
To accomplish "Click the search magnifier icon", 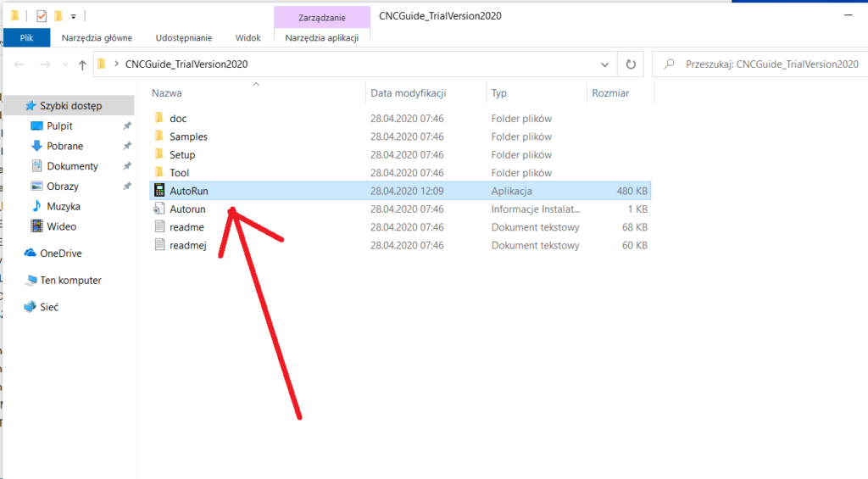I will 669,64.
